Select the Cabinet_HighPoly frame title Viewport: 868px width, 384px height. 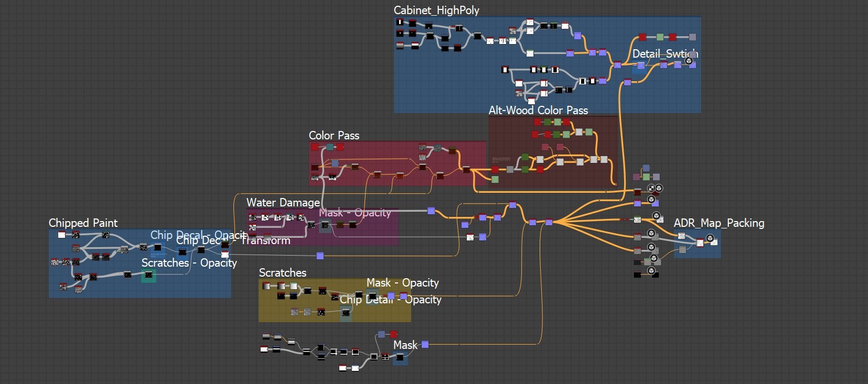436,10
